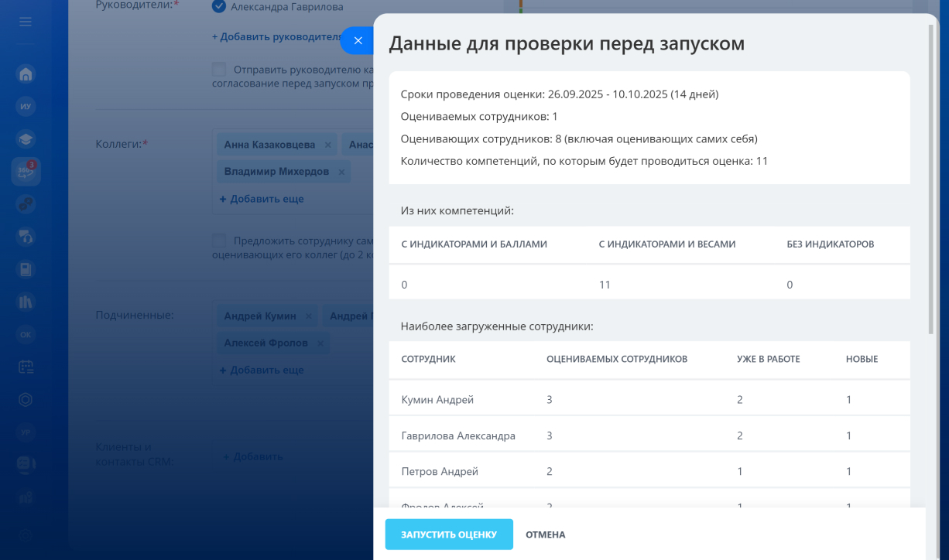The image size is (949, 560).
Task: Click 'Запустить оценку' button
Action: click(x=449, y=534)
